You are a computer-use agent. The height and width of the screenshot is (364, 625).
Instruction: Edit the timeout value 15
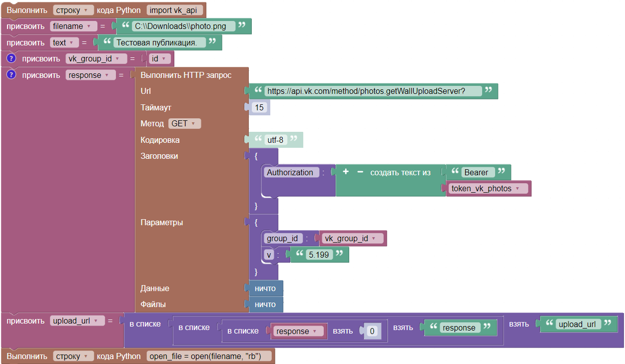point(259,108)
